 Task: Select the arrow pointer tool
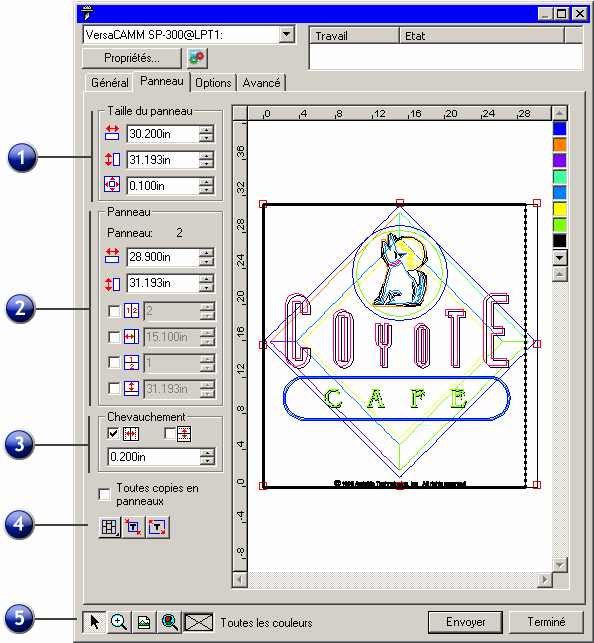(94, 622)
